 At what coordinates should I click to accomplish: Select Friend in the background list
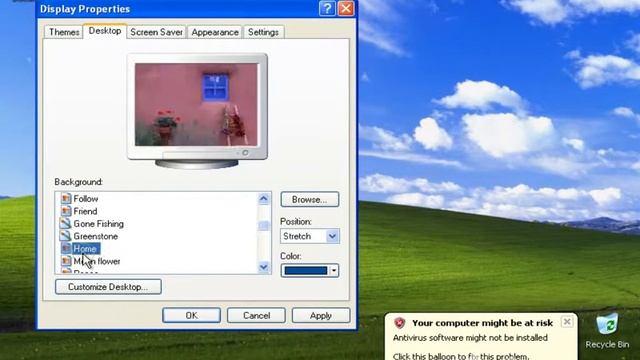point(85,211)
